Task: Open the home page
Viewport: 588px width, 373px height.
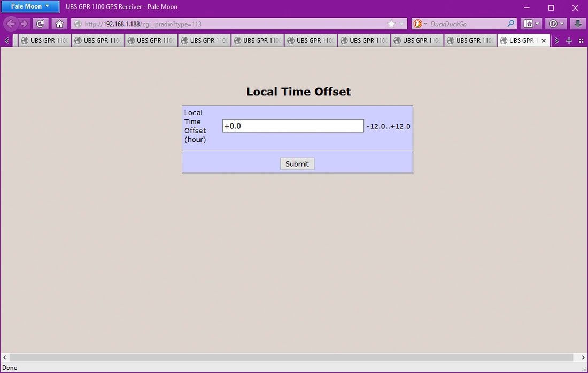Action: [59, 24]
